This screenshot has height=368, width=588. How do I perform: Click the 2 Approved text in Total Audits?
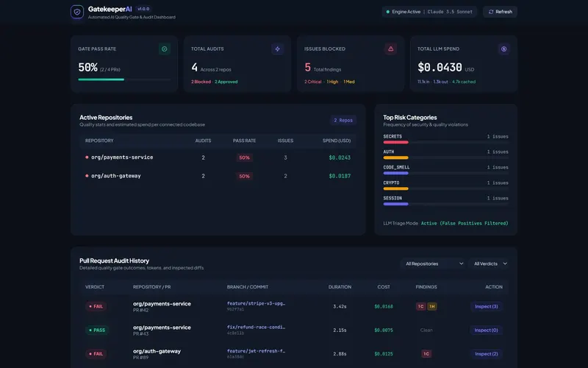pos(226,82)
